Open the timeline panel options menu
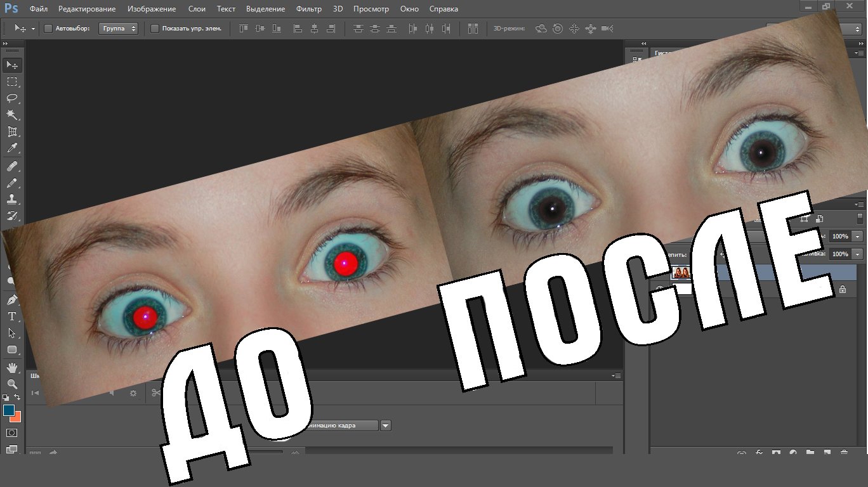This screenshot has height=487, width=868. click(616, 375)
